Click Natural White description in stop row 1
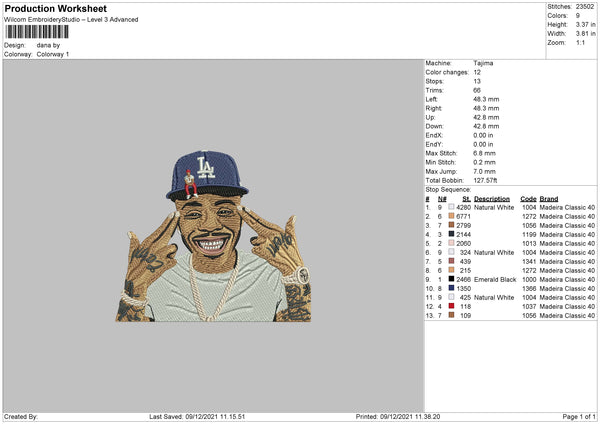The height and width of the screenshot is (424, 600). [494, 207]
